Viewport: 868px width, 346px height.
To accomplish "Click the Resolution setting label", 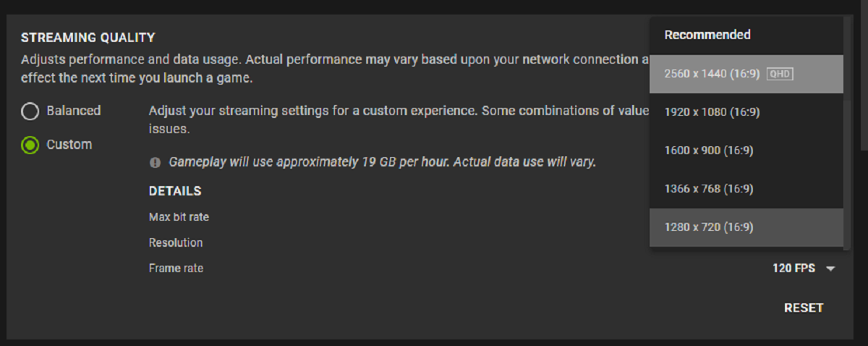I will coord(176,242).
